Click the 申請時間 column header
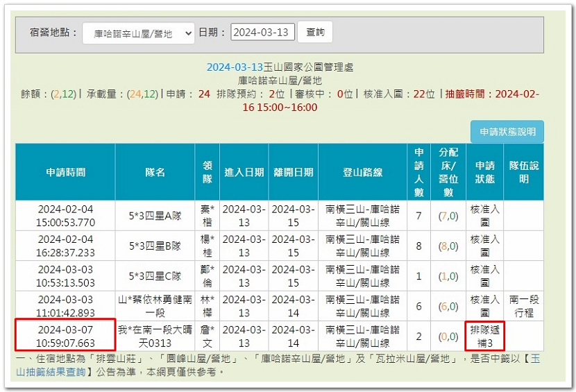Viewport: 576px width, 392px height. point(65,172)
